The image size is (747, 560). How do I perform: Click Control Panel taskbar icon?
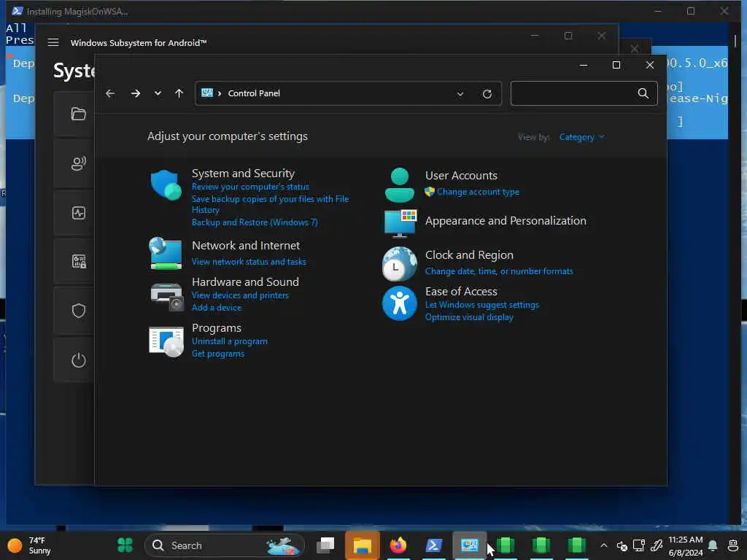point(469,545)
